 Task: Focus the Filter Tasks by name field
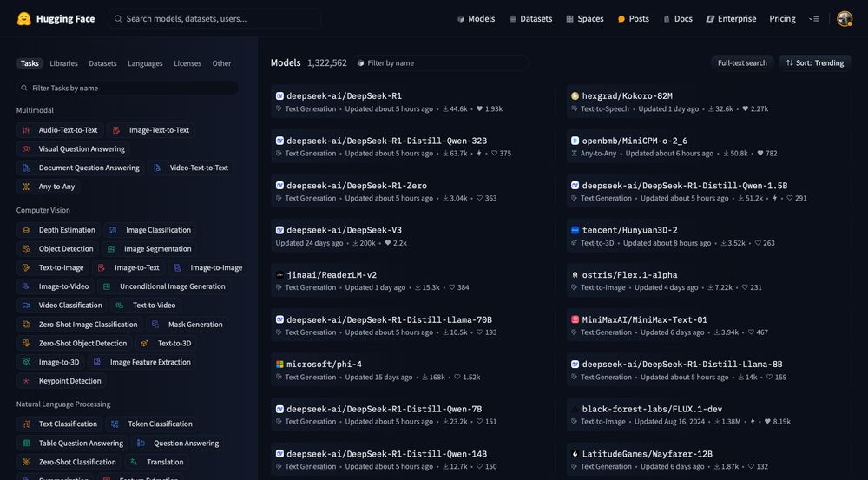128,88
